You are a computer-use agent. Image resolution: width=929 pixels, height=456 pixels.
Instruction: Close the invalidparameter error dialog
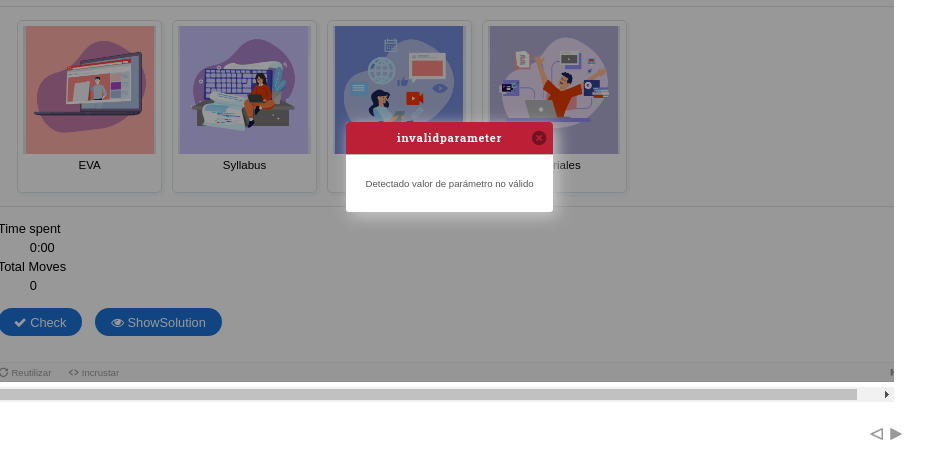(539, 138)
